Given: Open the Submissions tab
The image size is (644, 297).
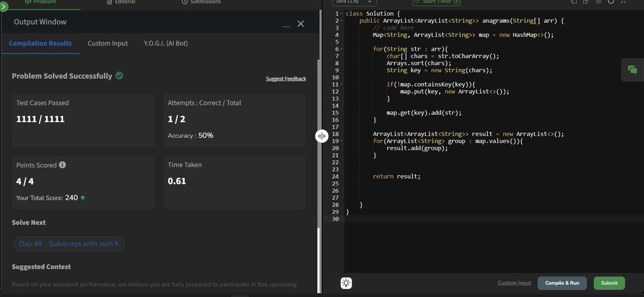Looking at the screenshot, I should pyautogui.click(x=201, y=2).
